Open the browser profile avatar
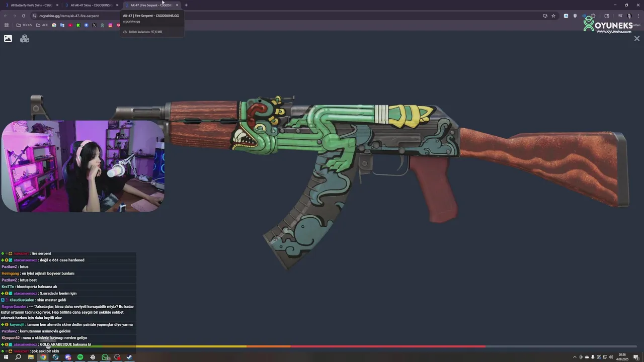Viewport: 644px width, 362px height. [x=629, y=16]
